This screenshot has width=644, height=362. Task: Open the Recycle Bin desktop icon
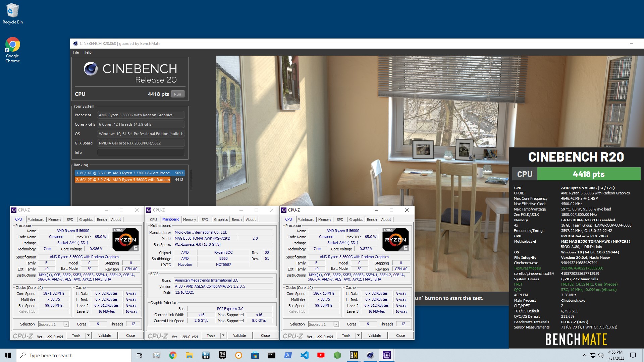coord(12,14)
